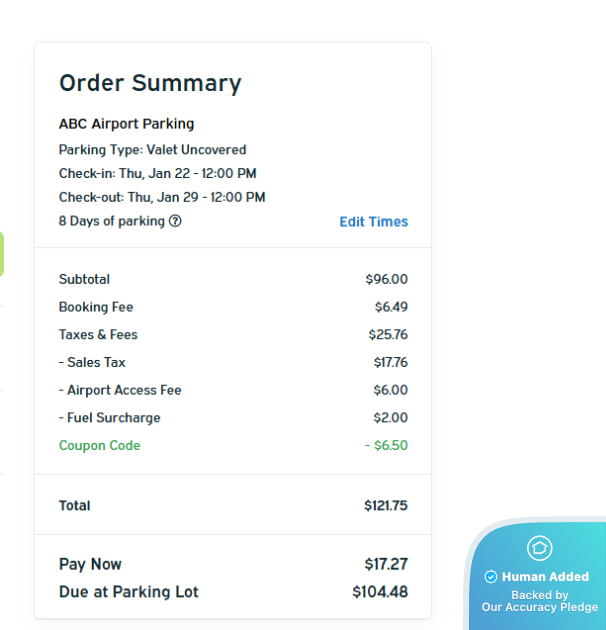
Task: Click the $96.00 subtotal amount
Action: pos(386,280)
